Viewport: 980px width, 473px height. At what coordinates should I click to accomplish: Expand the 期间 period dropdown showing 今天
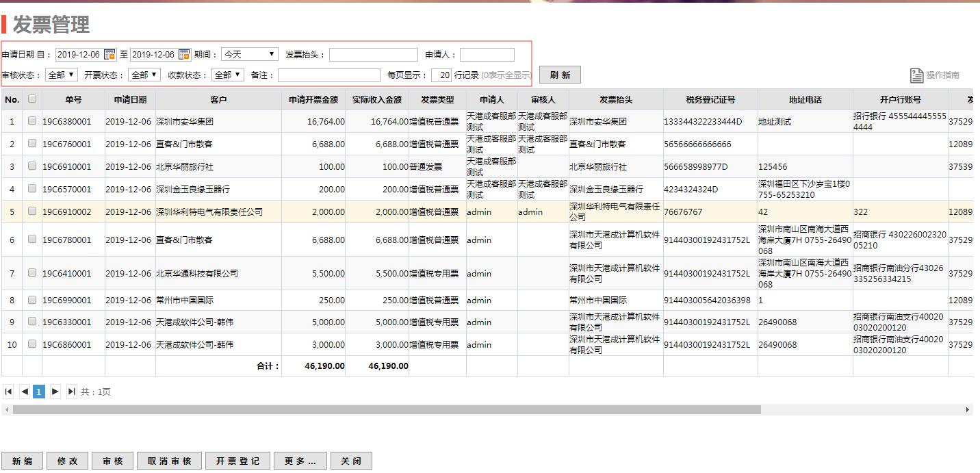point(249,55)
